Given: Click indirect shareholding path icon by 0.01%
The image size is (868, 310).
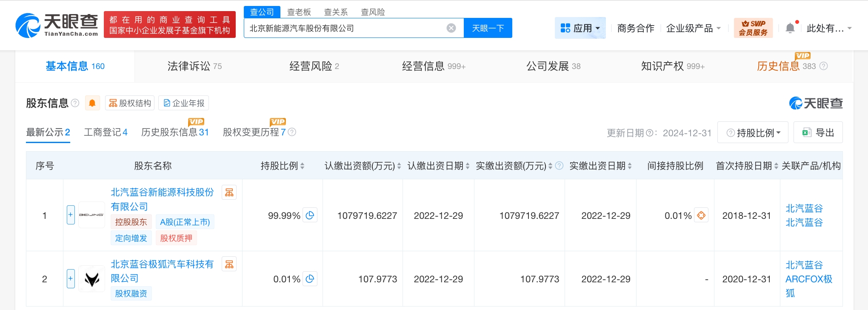Looking at the screenshot, I should click(701, 215).
